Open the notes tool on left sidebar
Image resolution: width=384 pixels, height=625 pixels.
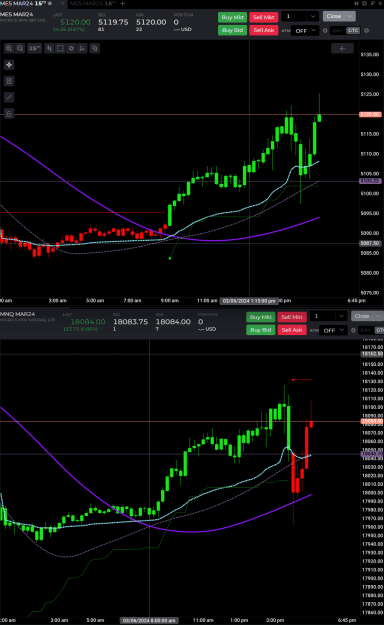[x=9, y=81]
